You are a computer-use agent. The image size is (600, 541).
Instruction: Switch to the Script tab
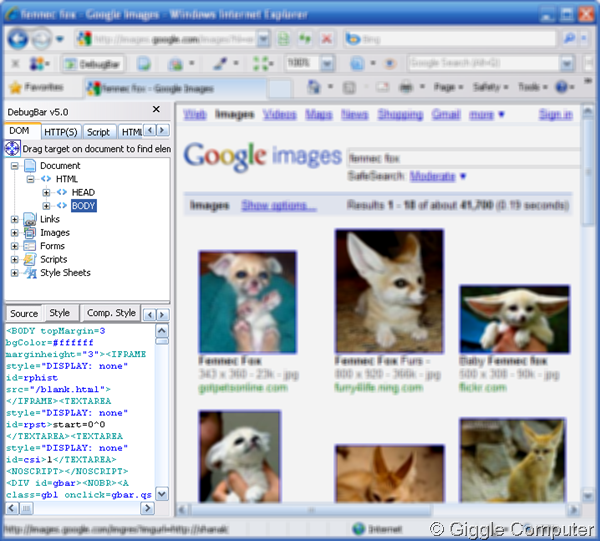click(98, 132)
